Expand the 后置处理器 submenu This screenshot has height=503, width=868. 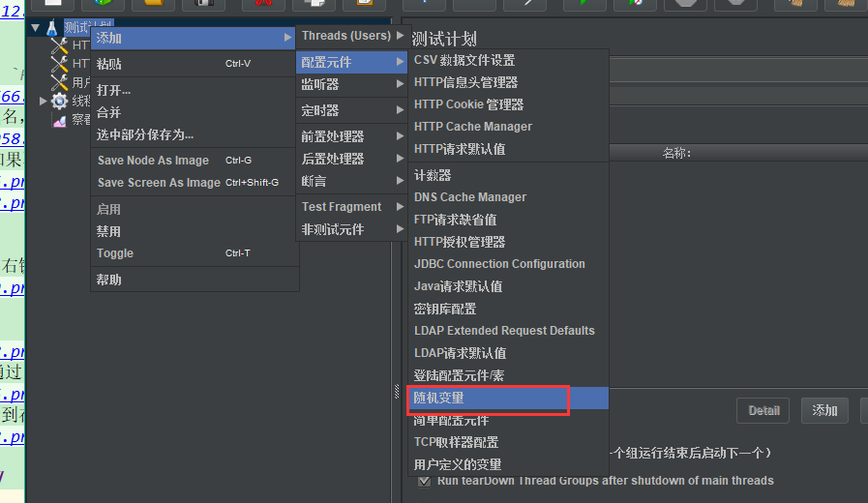(352, 159)
